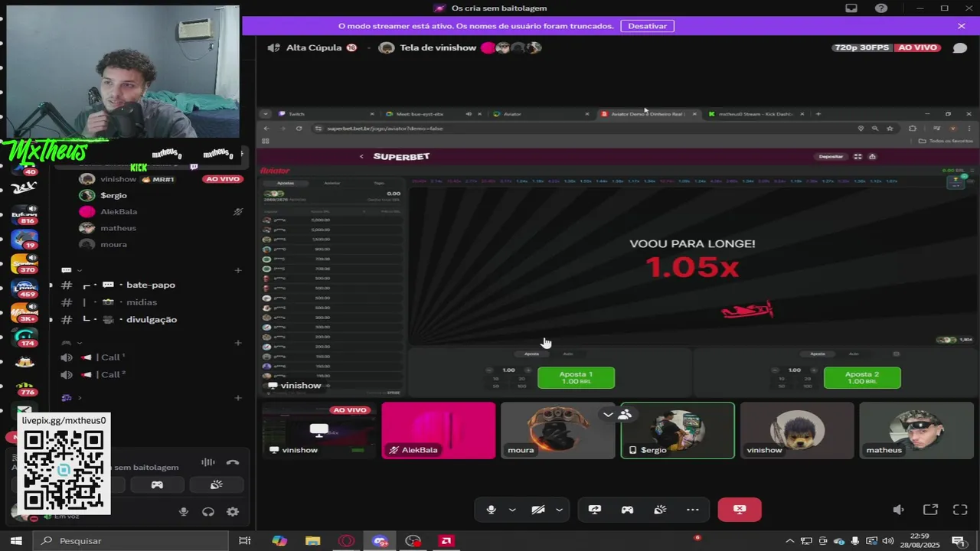980x551 pixels.
Task: Dismiss the streamer mode banner
Action: point(961,26)
